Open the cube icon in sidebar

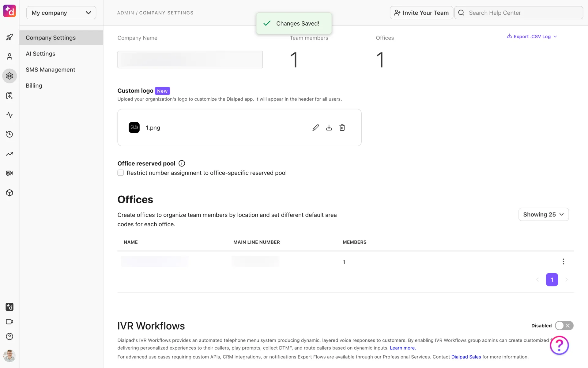coord(9,193)
